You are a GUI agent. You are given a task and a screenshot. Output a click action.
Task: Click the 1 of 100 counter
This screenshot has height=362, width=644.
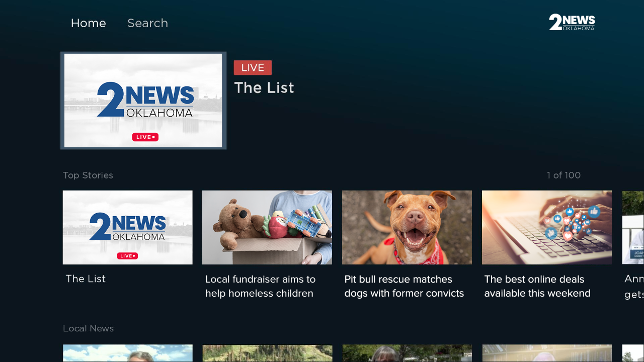pos(563,175)
